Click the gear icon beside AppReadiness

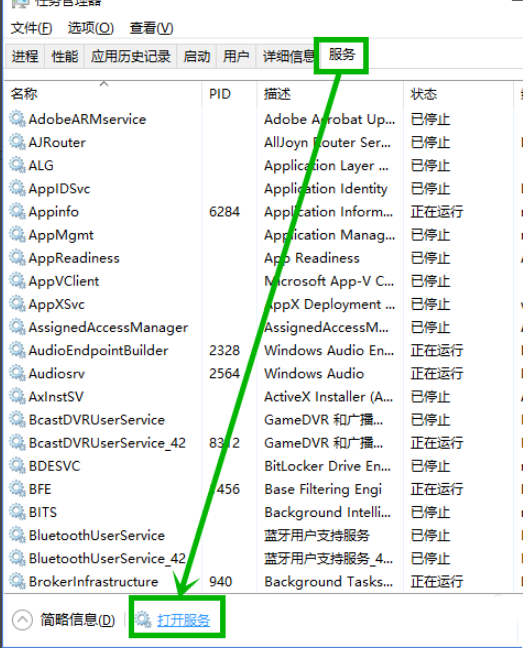point(17,258)
